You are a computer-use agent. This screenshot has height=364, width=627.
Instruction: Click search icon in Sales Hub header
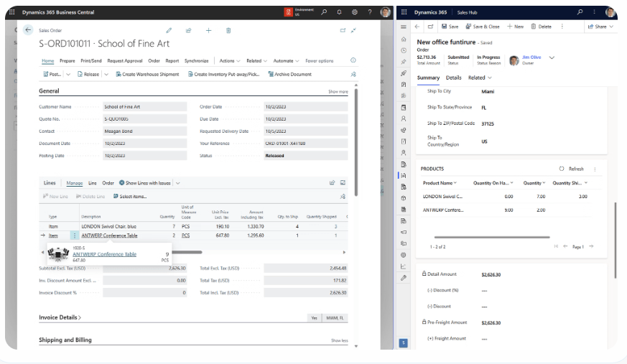[580, 12]
